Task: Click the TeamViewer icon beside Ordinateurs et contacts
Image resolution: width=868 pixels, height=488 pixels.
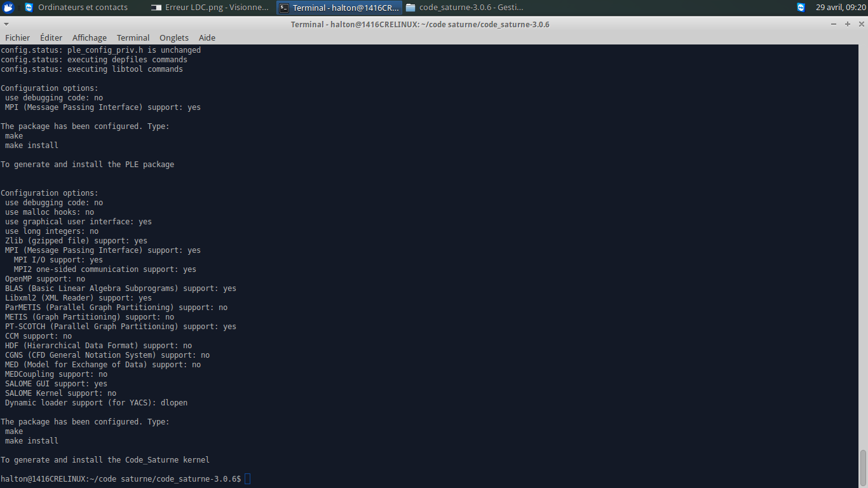Action: pos(29,8)
